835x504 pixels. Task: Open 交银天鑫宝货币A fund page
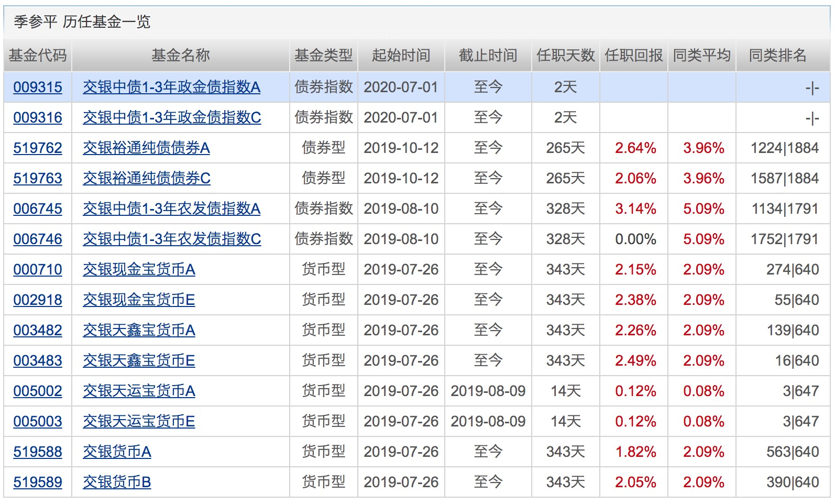click(139, 330)
